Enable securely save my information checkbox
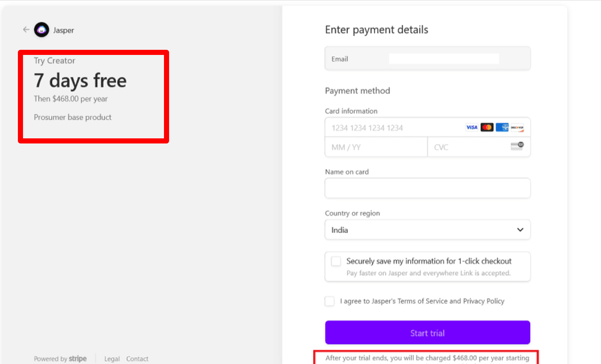The image size is (601, 364). tap(336, 261)
